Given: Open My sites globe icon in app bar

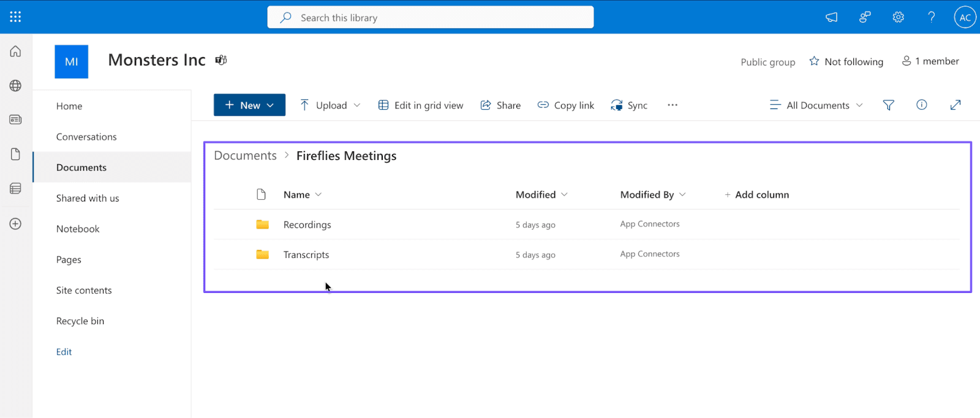Looking at the screenshot, I should tap(15, 86).
